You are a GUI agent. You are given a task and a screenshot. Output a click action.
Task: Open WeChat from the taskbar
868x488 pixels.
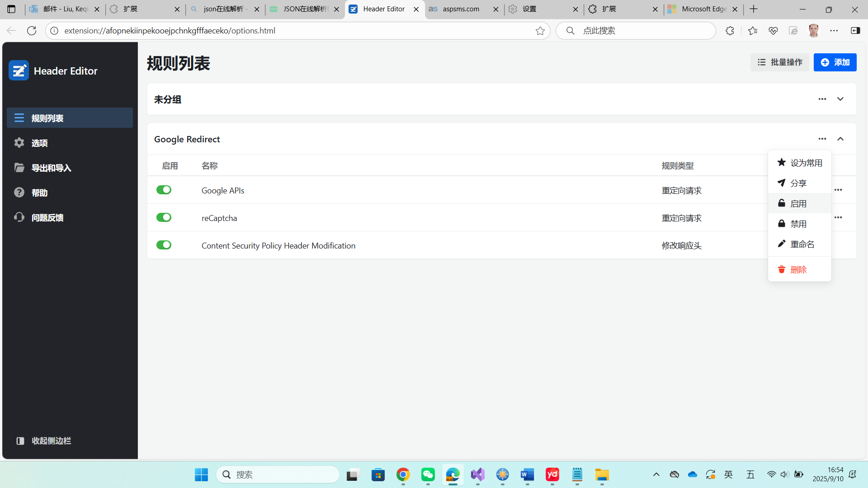[428, 474]
